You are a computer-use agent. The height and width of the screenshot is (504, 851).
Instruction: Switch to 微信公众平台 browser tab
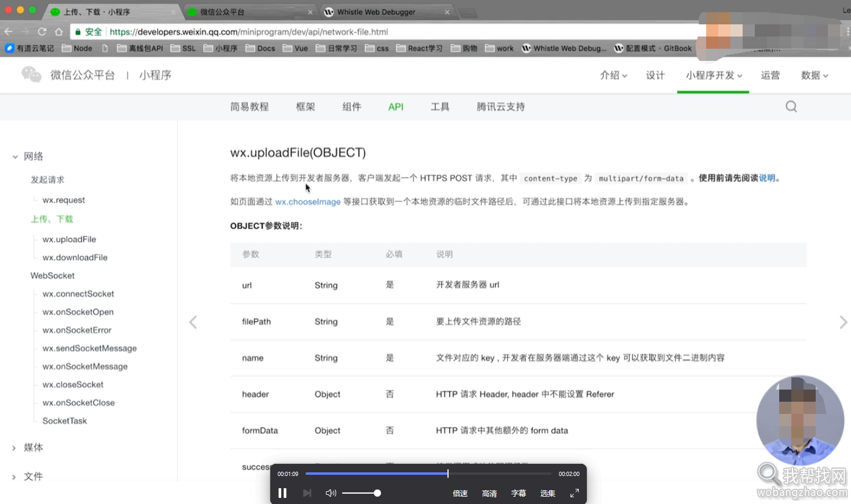250,12
